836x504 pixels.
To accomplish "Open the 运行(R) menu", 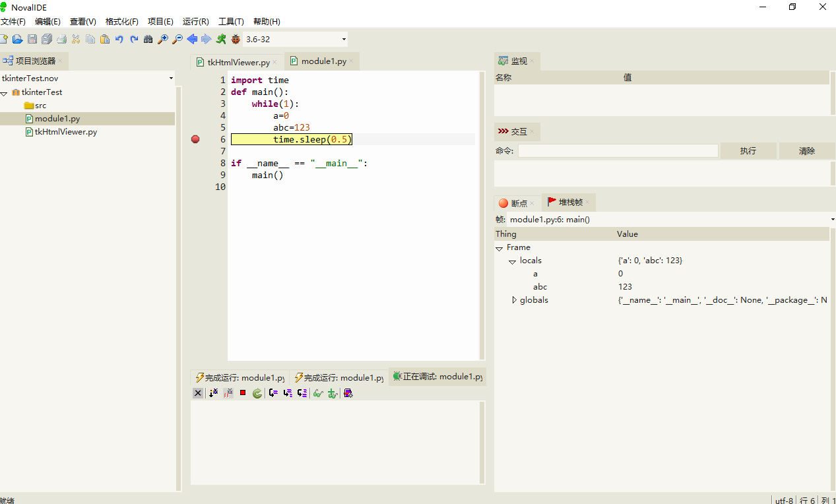I will point(196,21).
